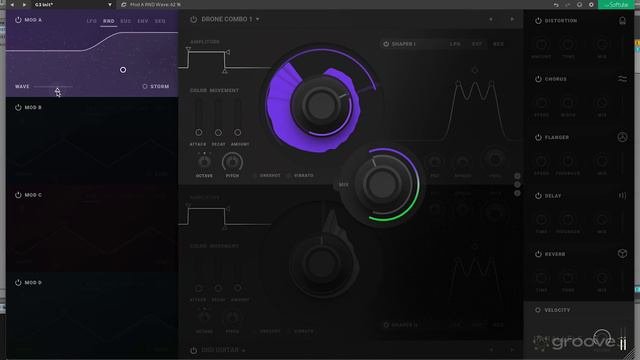Select the ENV tab in MOD A
This screenshot has width=640, height=360.
coord(142,21)
